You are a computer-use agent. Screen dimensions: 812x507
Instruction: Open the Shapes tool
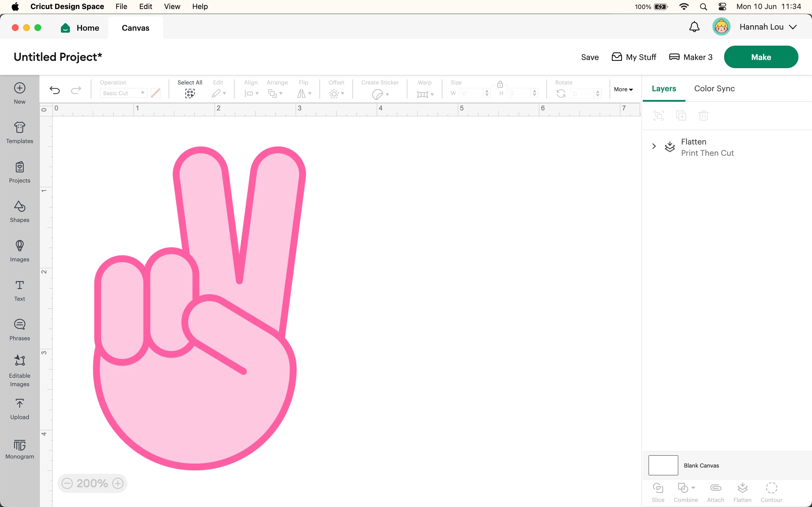pyautogui.click(x=19, y=211)
